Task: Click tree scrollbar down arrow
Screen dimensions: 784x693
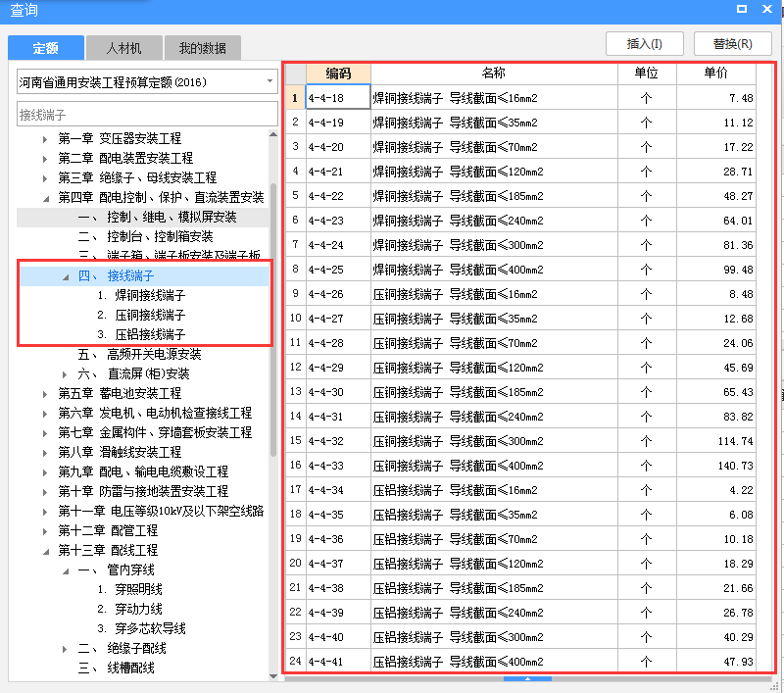Action: coord(273,676)
